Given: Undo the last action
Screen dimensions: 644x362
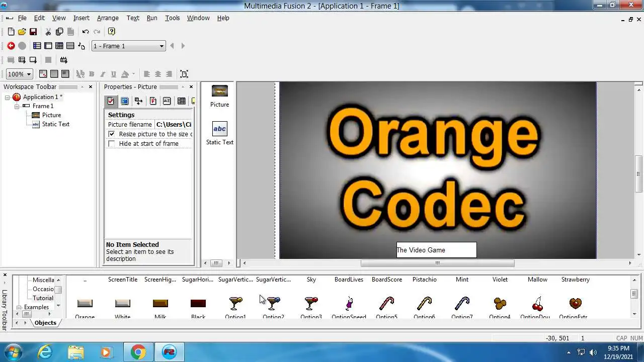Looking at the screenshot, I should (86, 32).
